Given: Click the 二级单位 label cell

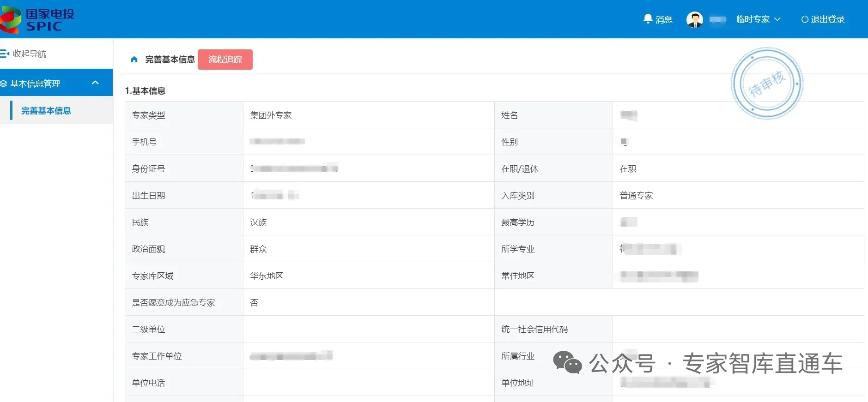Looking at the screenshot, I should coord(184,329).
